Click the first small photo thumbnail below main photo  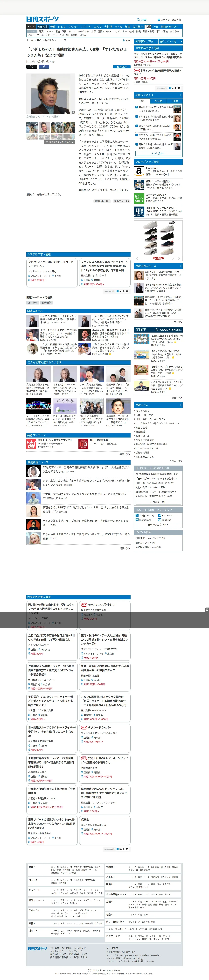(32, 127)
